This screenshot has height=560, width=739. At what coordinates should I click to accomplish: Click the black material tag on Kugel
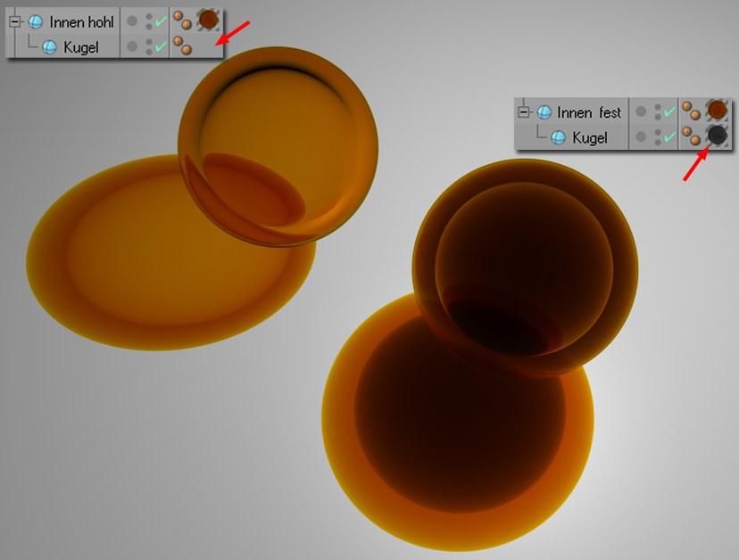click(x=716, y=136)
